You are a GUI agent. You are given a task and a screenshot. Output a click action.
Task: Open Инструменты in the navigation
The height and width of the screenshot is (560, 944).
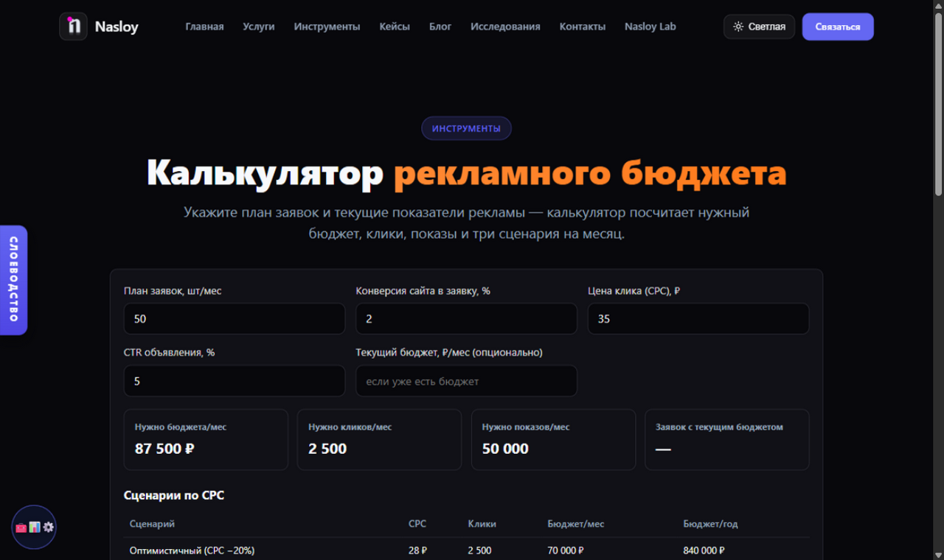click(x=327, y=27)
